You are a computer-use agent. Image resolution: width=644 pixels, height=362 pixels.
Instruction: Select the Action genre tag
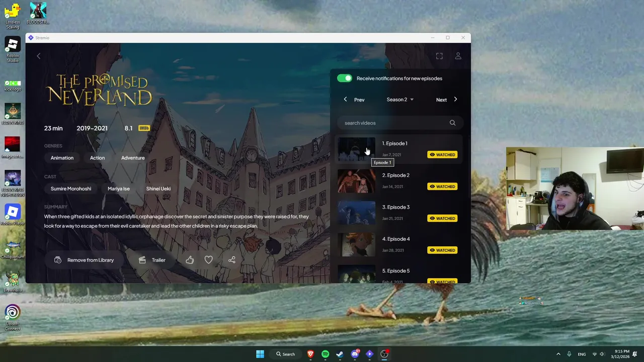pyautogui.click(x=97, y=158)
